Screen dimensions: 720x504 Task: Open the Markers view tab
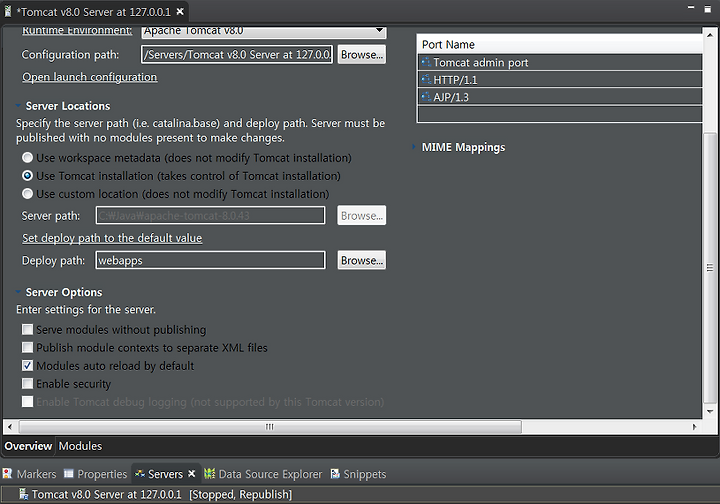coord(29,474)
